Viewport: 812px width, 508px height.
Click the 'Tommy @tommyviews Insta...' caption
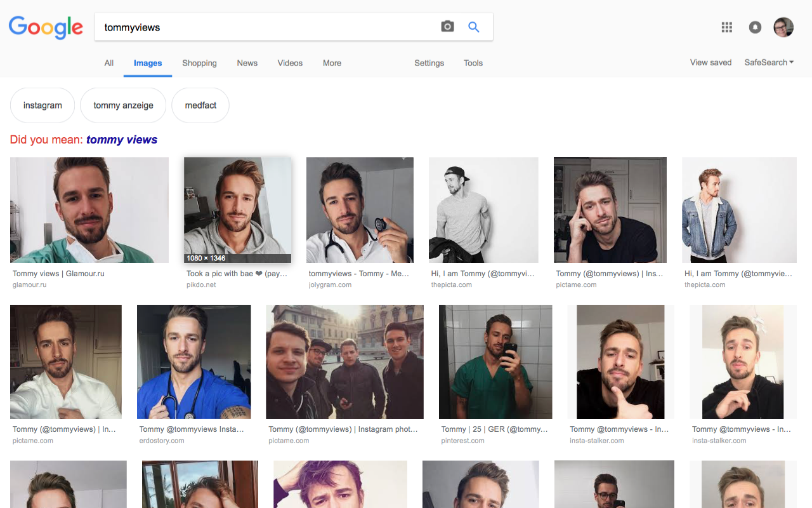(x=192, y=429)
